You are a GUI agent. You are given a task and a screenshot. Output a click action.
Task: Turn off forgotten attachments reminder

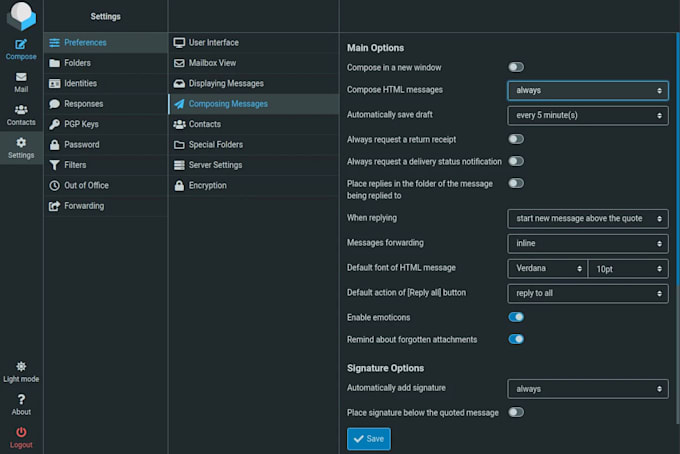(516, 339)
